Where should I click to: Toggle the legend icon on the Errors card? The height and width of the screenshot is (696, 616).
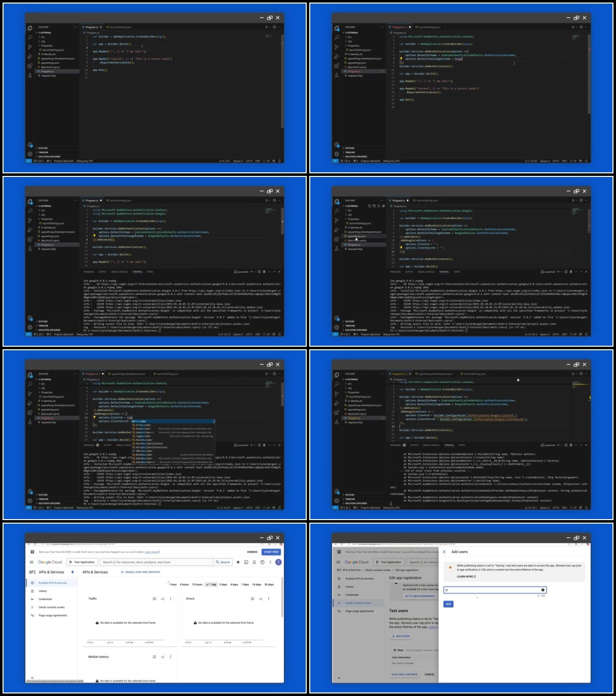click(252, 599)
